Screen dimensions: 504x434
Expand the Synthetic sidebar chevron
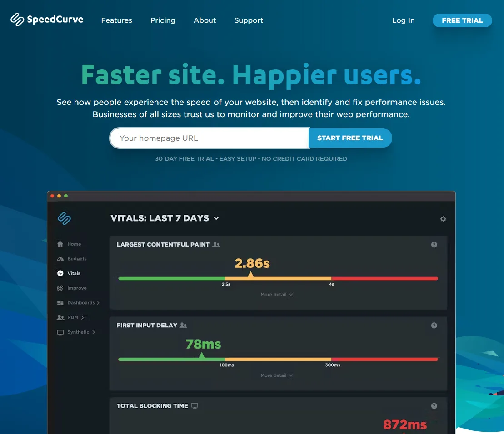(94, 332)
